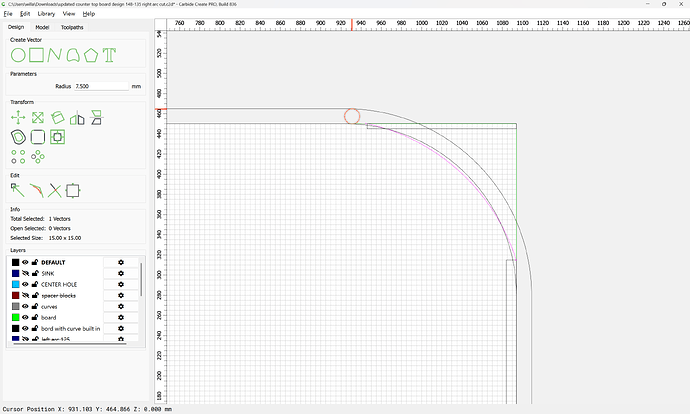Viewport: 690px width, 414px height.
Task: Click the Move transform tool
Action: 17,118
